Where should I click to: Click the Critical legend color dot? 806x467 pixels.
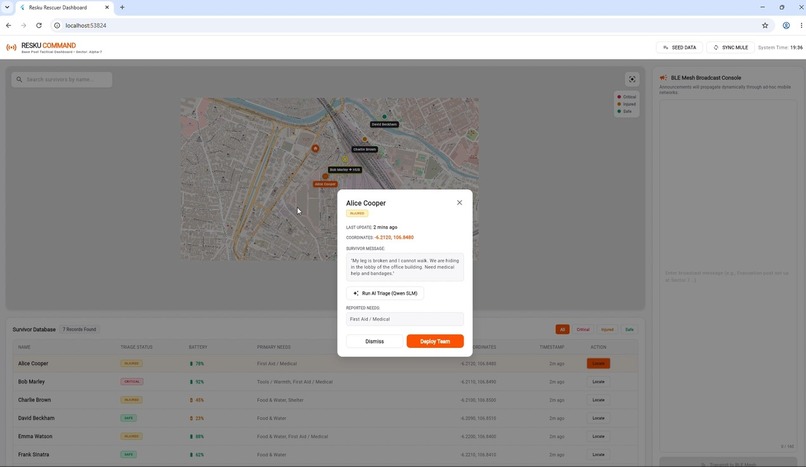619,97
